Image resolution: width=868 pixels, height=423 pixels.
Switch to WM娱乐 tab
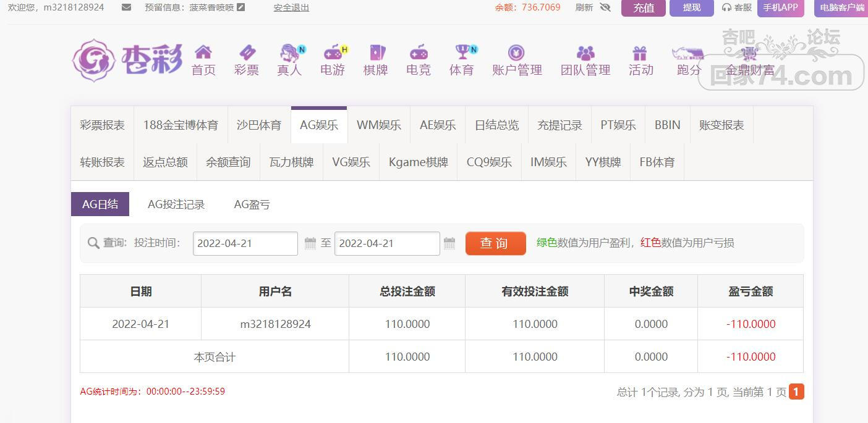point(379,125)
